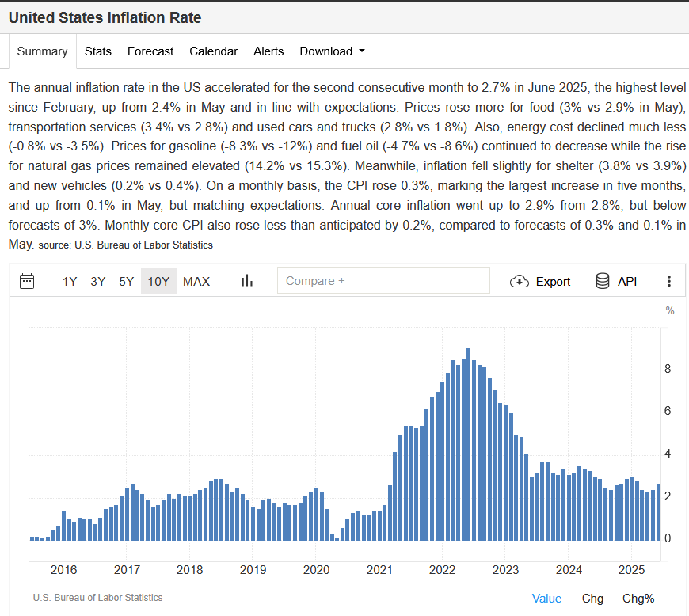Click the 2019 x-axis label
The height and width of the screenshot is (616, 689).
(253, 570)
